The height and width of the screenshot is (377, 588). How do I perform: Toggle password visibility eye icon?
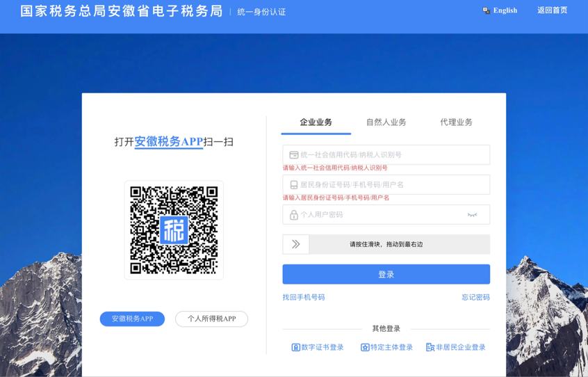[472, 215]
